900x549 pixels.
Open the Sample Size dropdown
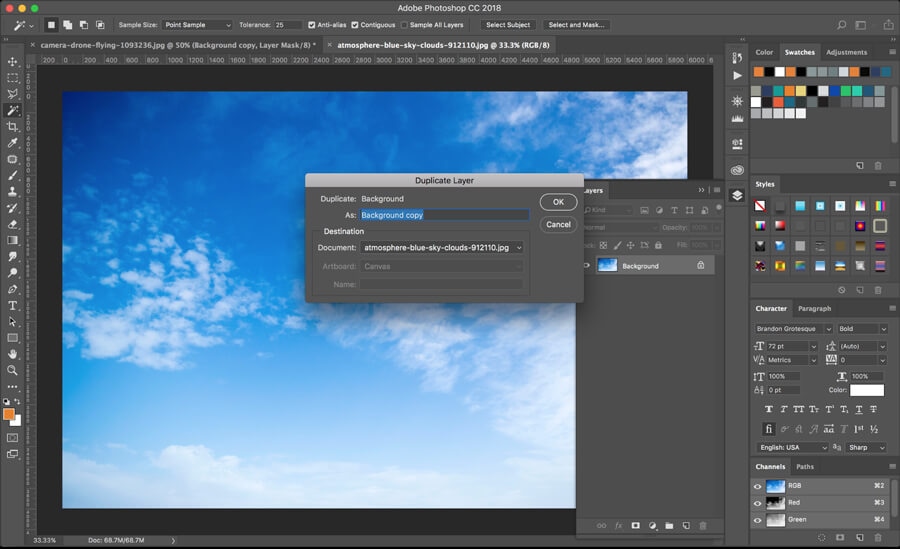pyautogui.click(x=197, y=25)
